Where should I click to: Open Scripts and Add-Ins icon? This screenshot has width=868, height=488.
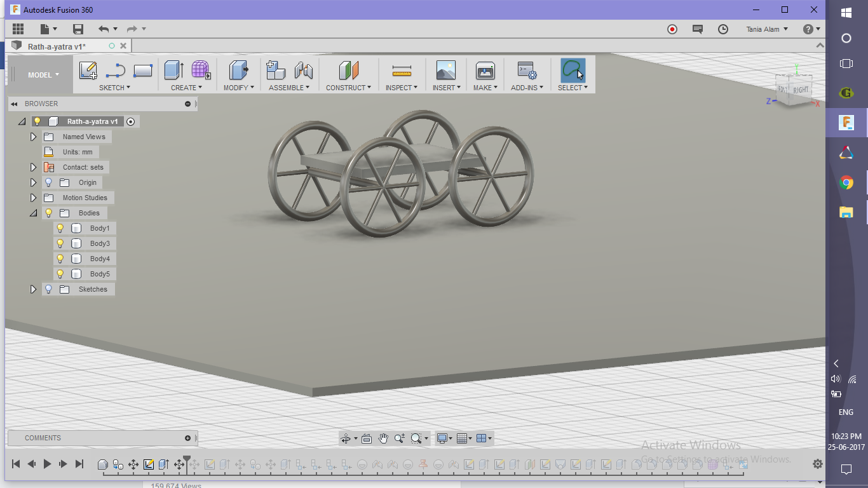pos(527,71)
